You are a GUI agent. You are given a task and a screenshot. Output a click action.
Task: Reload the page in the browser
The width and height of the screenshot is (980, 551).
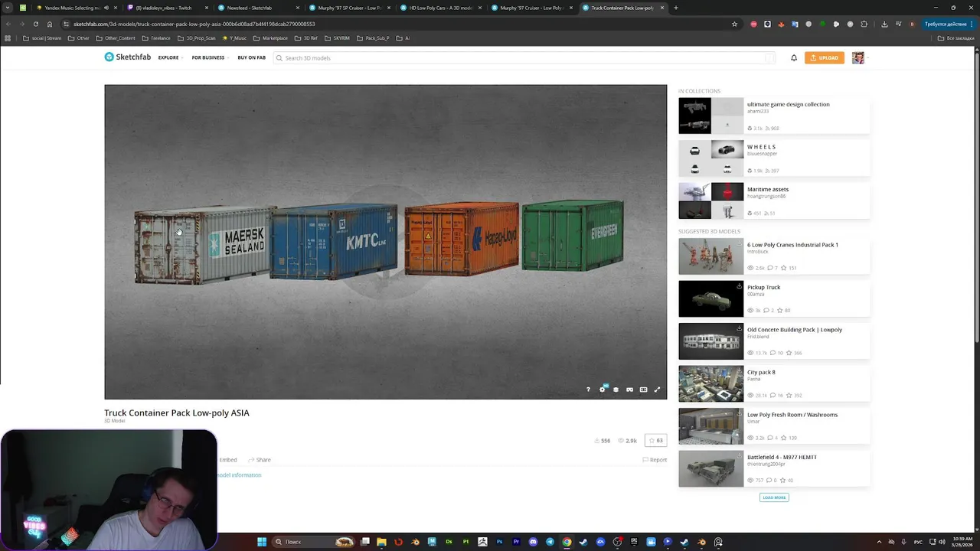[35, 24]
